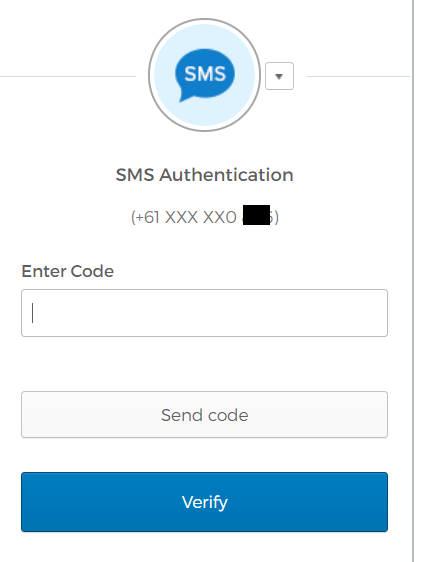The width and height of the screenshot is (431, 562).
Task: Click the horizontal divider right of the dropdown
Action: (x=358, y=76)
